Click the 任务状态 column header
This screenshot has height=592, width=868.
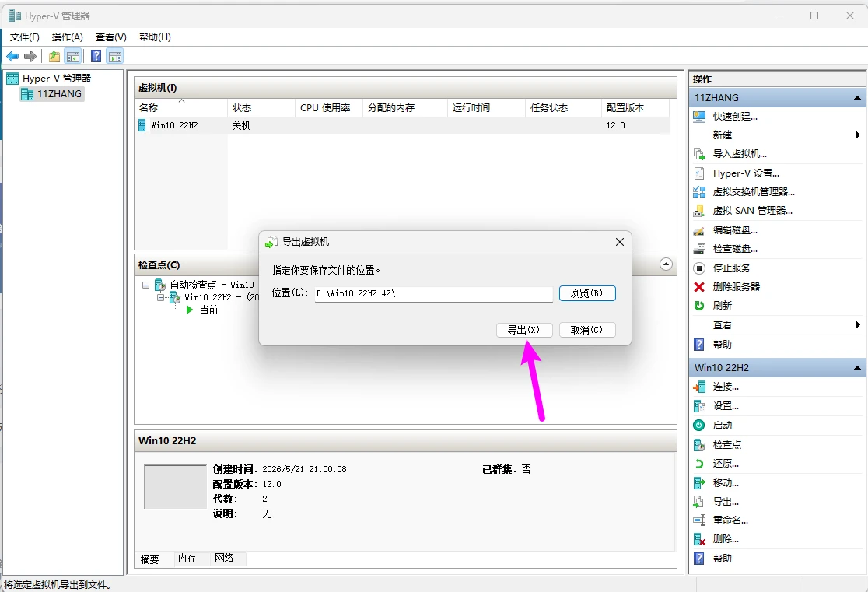coord(563,108)
